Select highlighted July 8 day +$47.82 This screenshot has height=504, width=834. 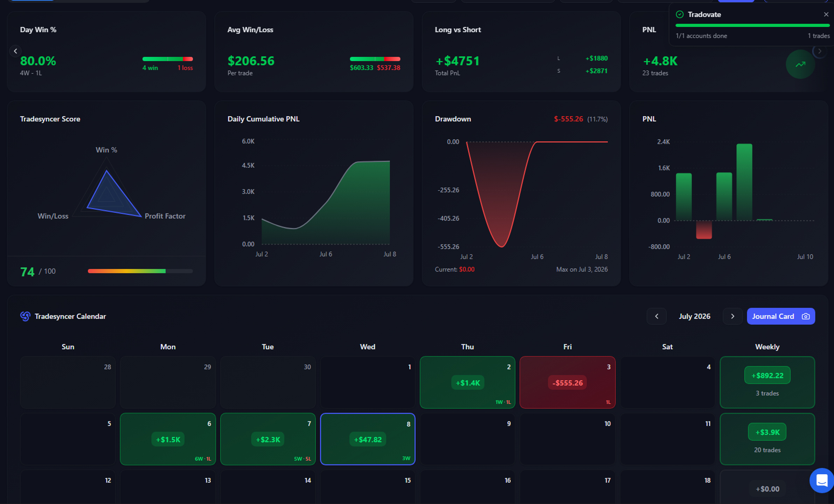pos(368,439)
